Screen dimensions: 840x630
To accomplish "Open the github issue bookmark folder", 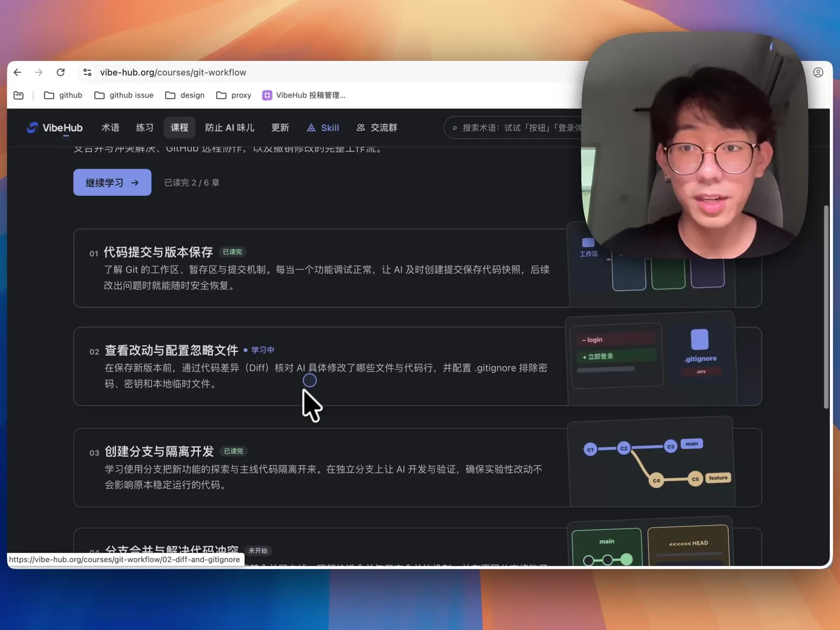I will tap(124, 95).
